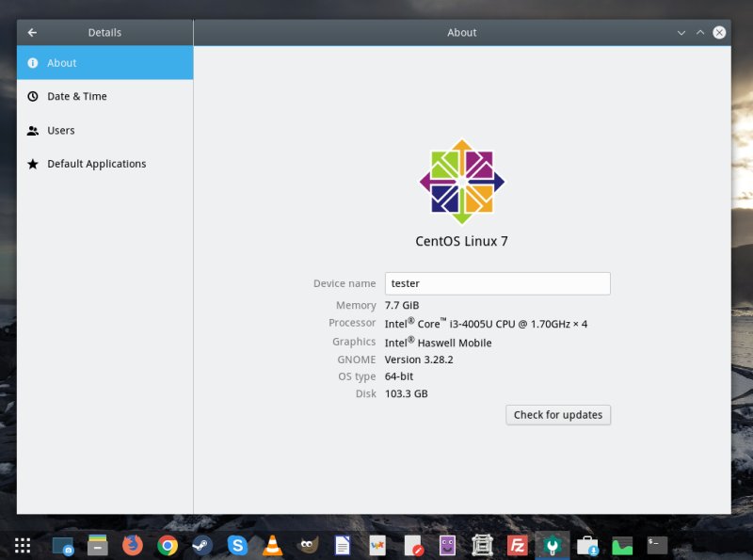Open Steam from the dock
Image resolution: width=753 pixels, height=560 pixels.
pyautogui.click(x=202, y=546)
